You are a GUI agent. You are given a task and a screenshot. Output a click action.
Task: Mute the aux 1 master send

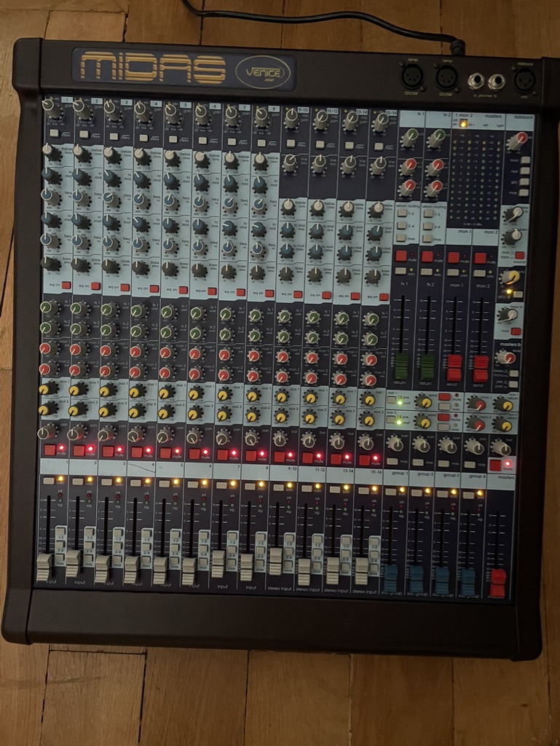click(x=444, y=397)
